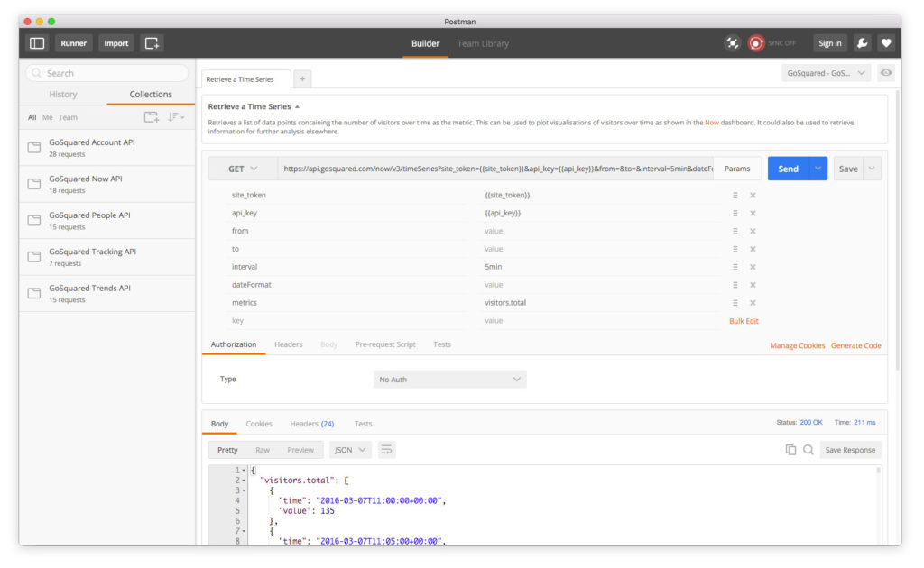Click the sidebar Search field

107,73
